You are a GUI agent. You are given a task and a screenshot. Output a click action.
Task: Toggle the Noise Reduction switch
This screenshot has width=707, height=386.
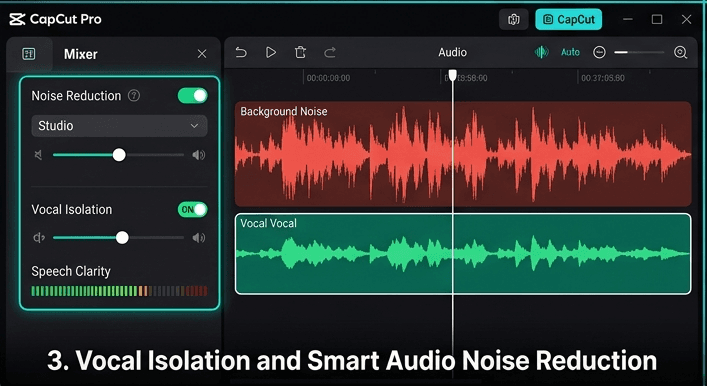click(193, 96)
